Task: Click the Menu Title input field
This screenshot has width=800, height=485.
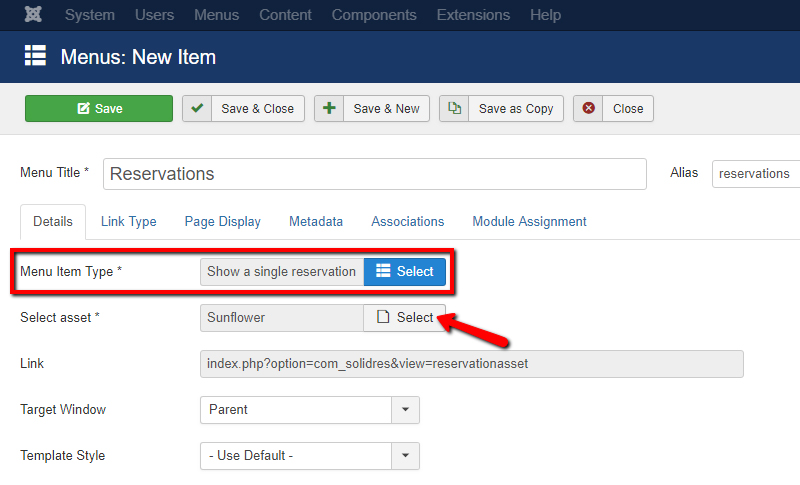Action: pos(374,174)
